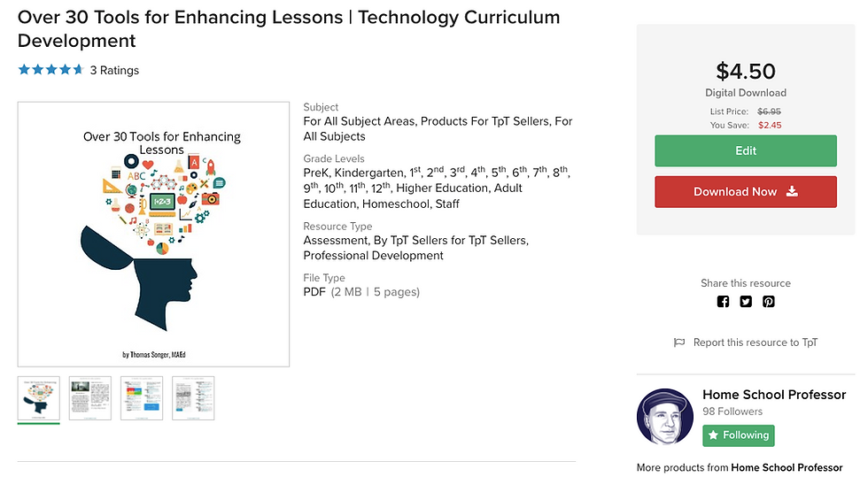The image size is (868, 477).
Task: Share this resource on Twitter
Action: 746,302
